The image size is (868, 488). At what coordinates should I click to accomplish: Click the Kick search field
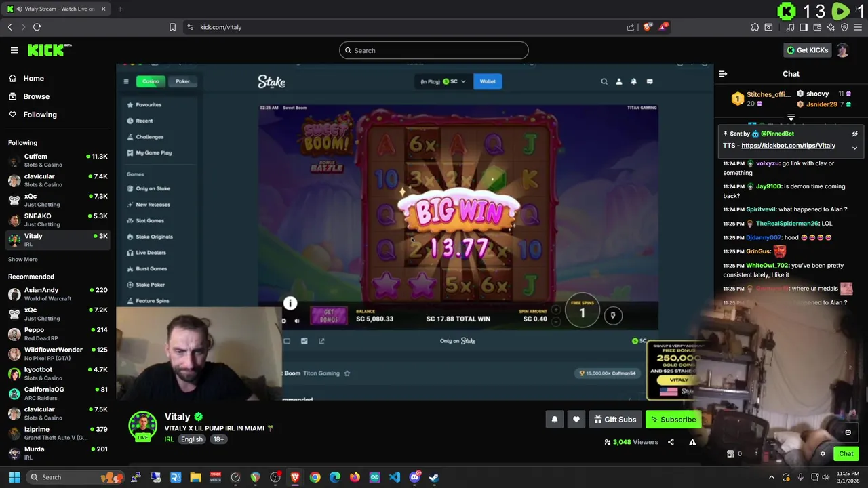(434, 50)
